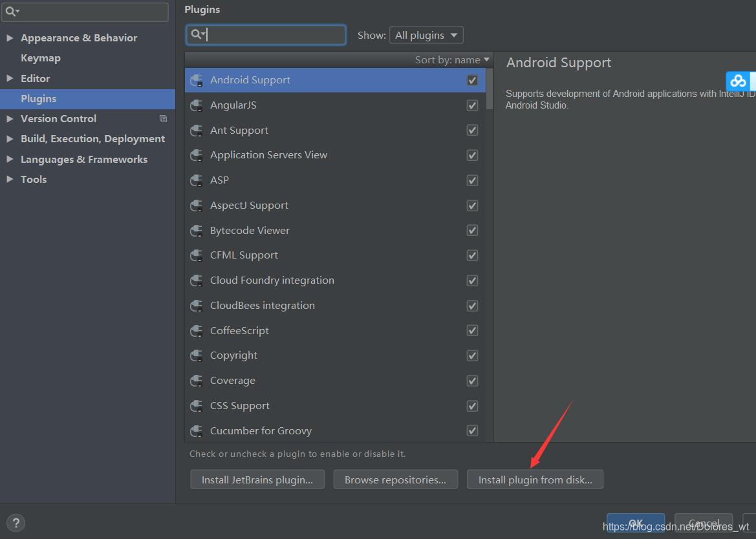Click the project-level icon next to Version Control
This screenshot has height=539, width=756.
click(164, 118)
